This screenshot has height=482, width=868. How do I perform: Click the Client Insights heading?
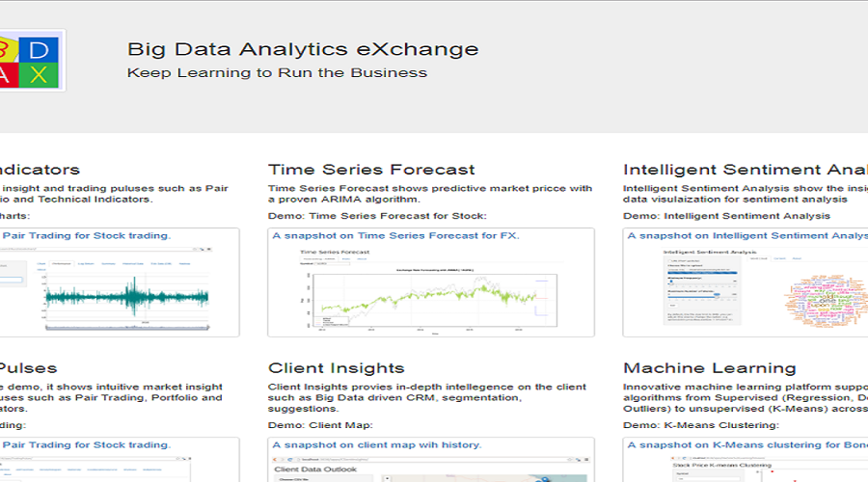(x=336, y=368)
